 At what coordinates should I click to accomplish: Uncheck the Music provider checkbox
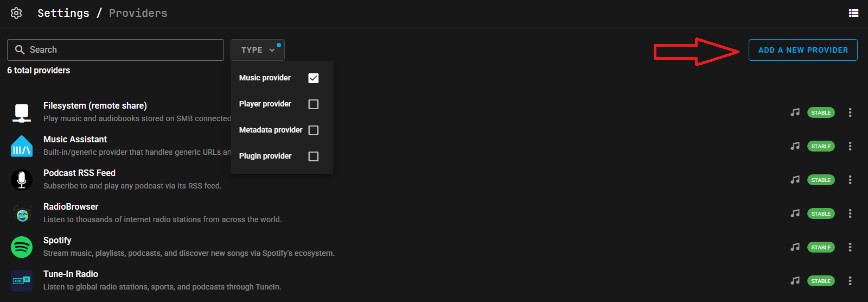[313, 78]
